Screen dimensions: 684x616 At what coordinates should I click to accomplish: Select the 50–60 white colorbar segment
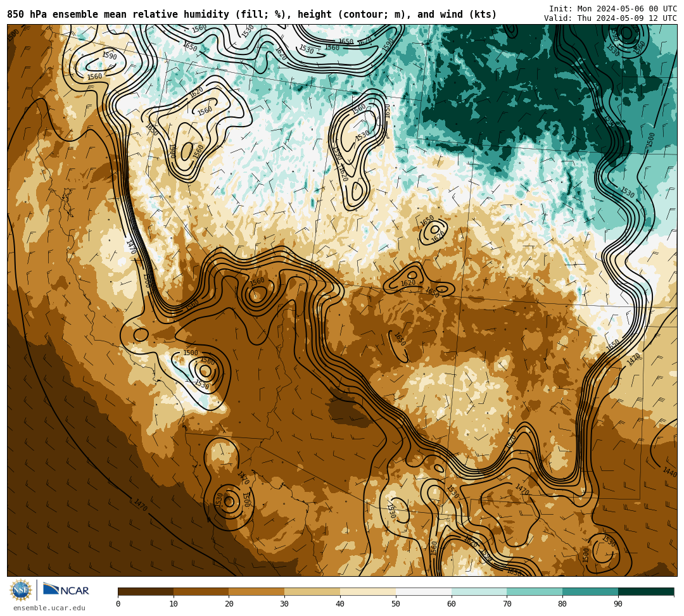pos(424,591)
